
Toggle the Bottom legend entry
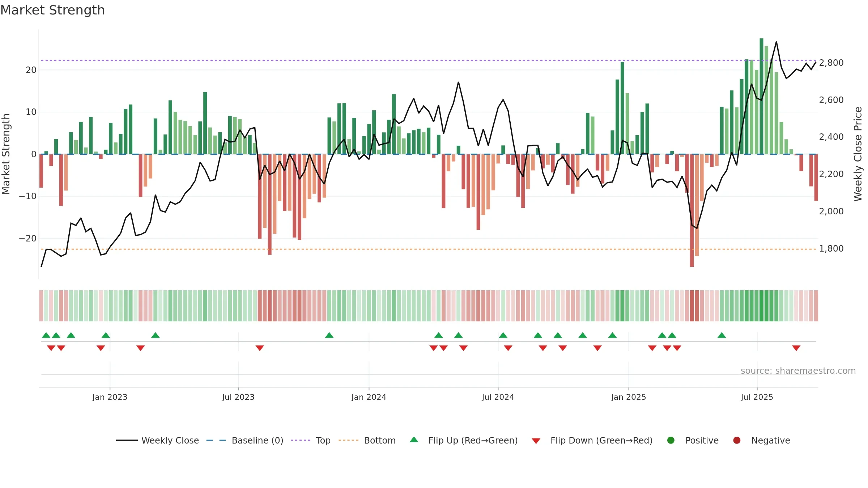(x=367, y=440)
